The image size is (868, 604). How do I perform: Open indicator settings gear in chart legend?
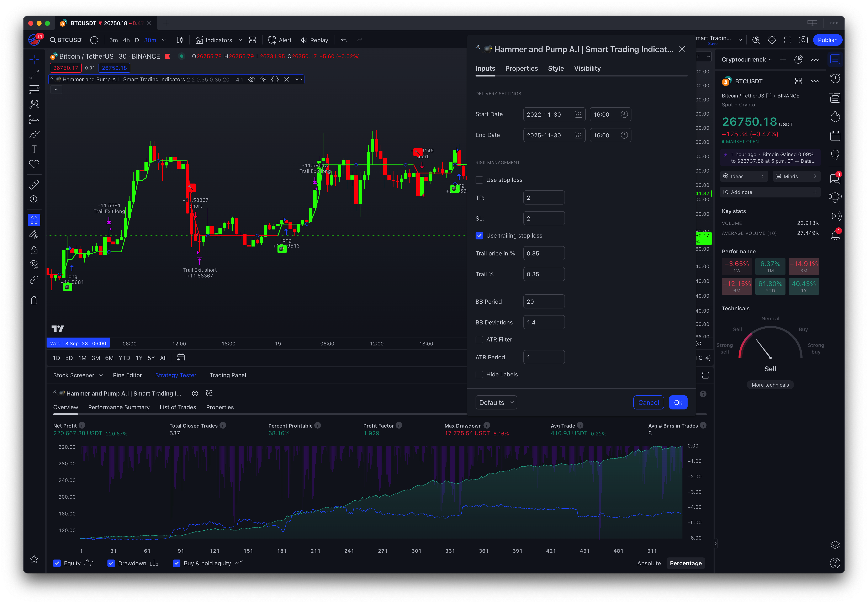point(264,79)
